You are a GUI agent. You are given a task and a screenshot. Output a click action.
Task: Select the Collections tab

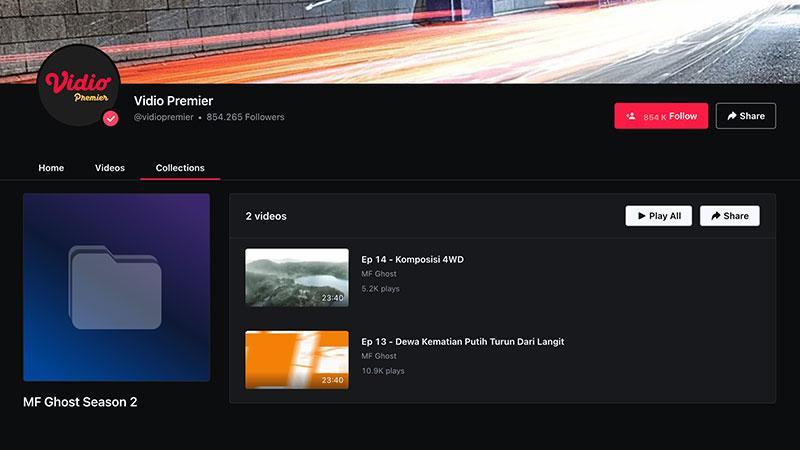coord(180,168)
